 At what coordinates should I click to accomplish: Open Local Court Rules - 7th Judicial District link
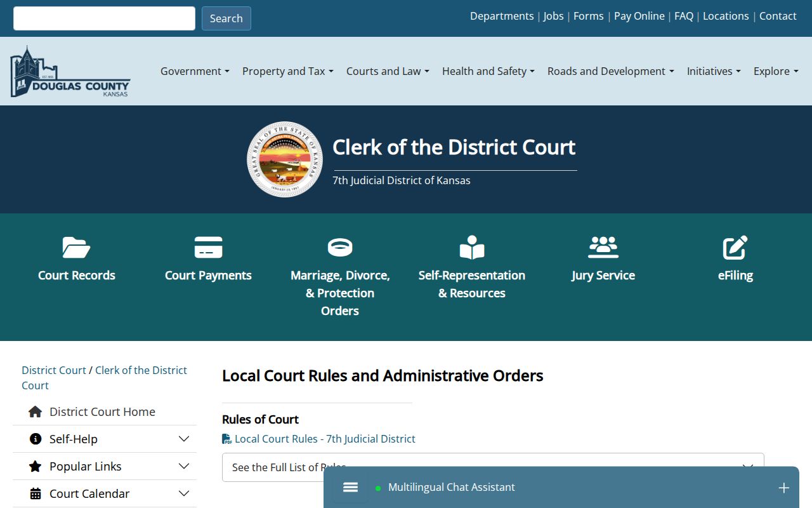click(x=325, y=439)
